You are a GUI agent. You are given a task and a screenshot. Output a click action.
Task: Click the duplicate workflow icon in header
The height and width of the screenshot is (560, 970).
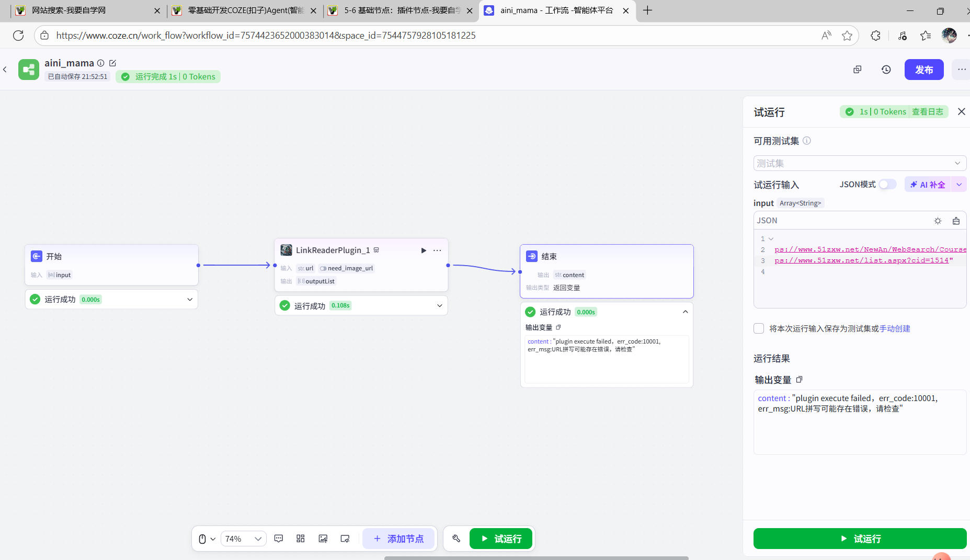(x=857, y=70)
